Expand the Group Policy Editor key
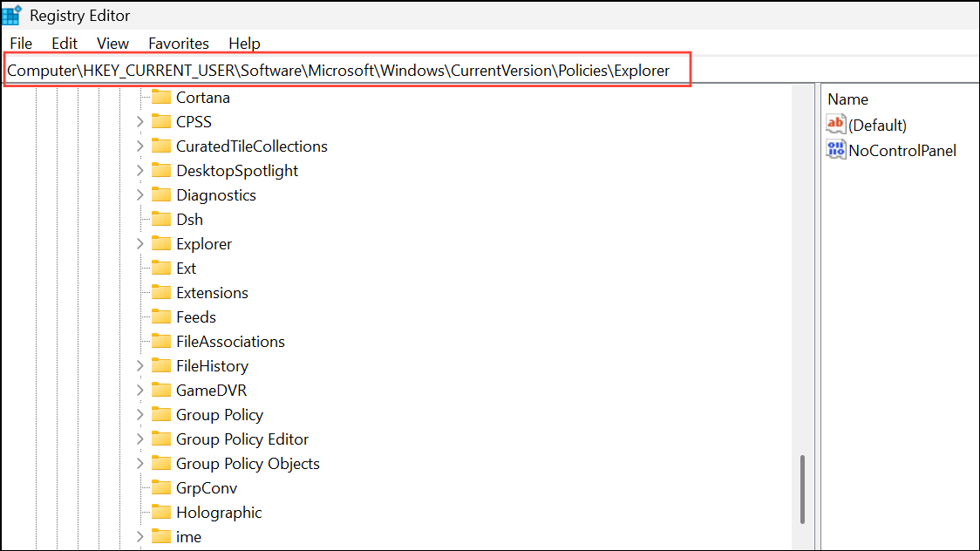 click(140, 439)
